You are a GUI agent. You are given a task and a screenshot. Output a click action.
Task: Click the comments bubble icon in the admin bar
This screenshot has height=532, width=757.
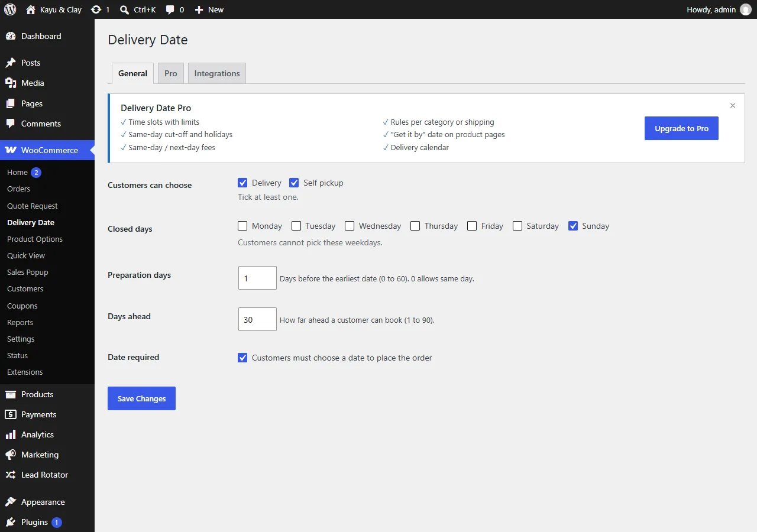tap(170, 9)
